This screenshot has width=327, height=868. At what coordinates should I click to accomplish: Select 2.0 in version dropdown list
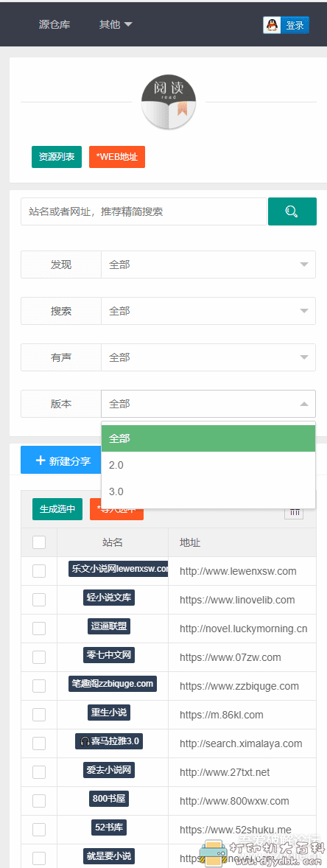pyautogui.click(x=208, y=465)
